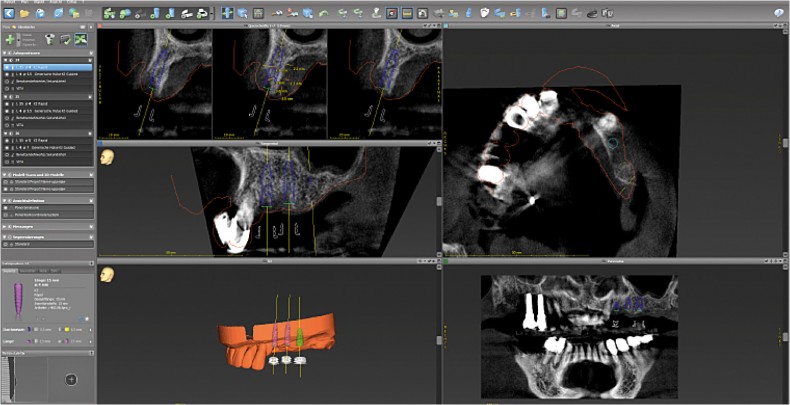Open the dropdown beside the green plus
This screenshot has width=790, height=405.
point(19,39)
